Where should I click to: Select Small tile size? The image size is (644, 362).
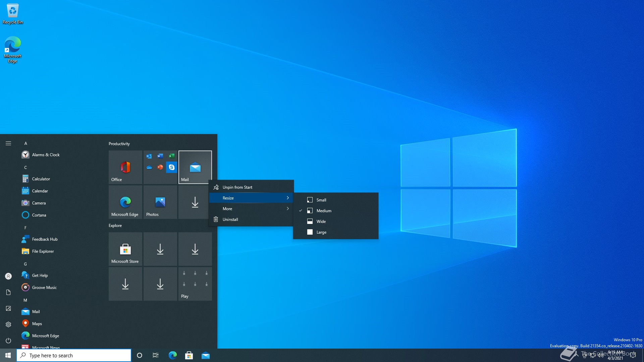[x=336, y=200]
